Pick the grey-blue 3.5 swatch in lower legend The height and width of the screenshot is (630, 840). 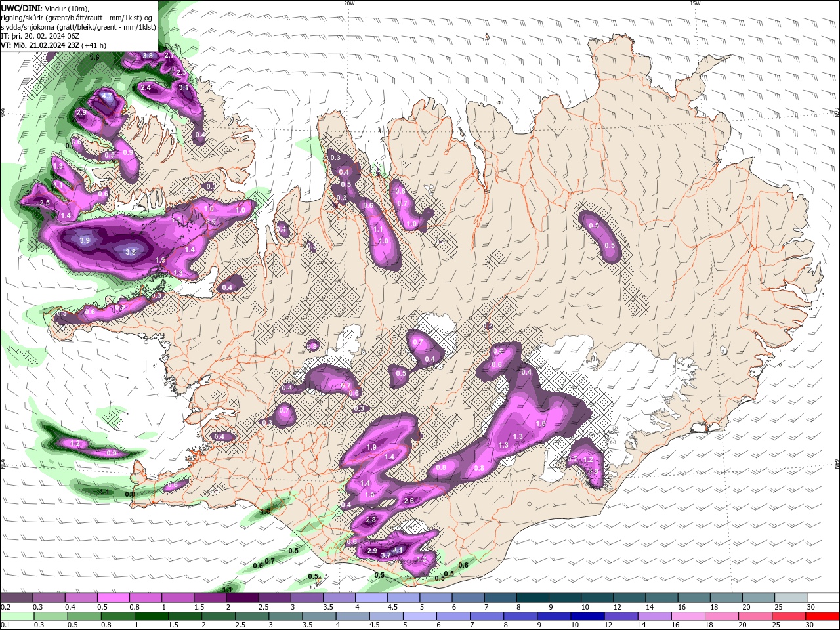[320, 616]
